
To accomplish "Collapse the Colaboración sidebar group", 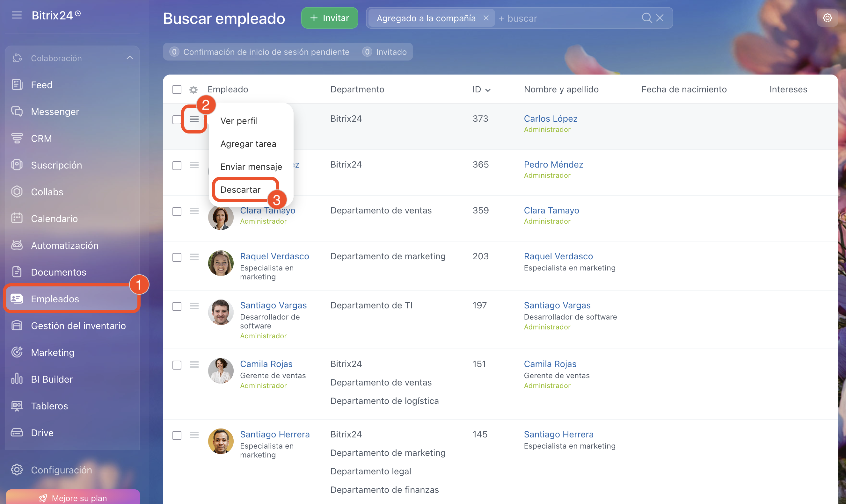I will 129,58.
